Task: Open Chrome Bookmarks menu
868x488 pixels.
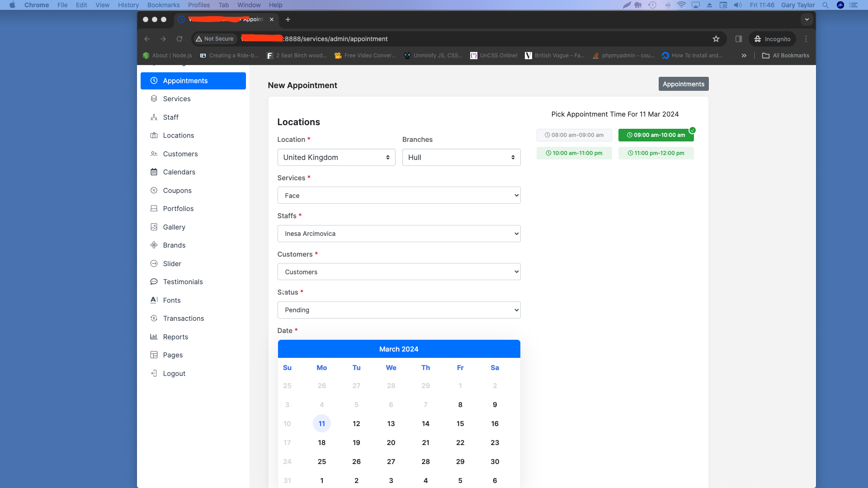Action: 163,5
